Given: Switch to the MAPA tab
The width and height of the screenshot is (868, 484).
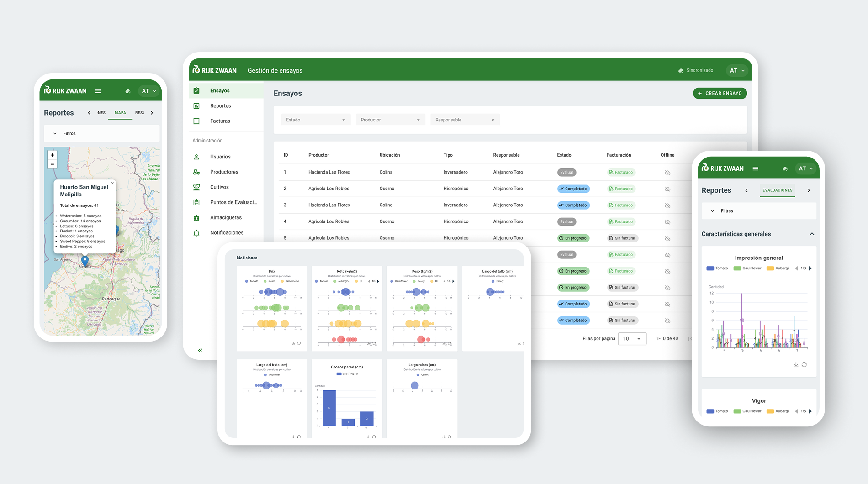Looking at the screenshot, I should point(120,113).
